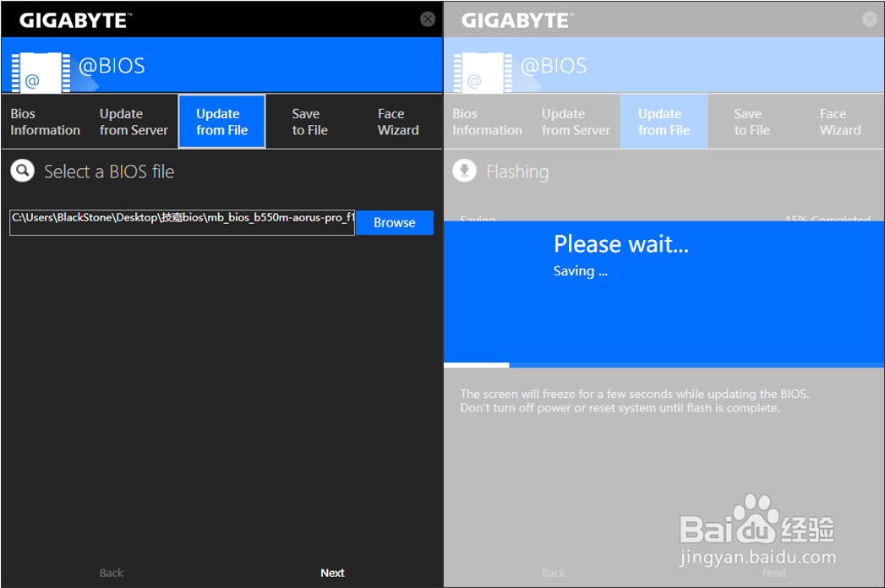Open Bios Information tab in left window
885x588 pixels.
(45, 122)
